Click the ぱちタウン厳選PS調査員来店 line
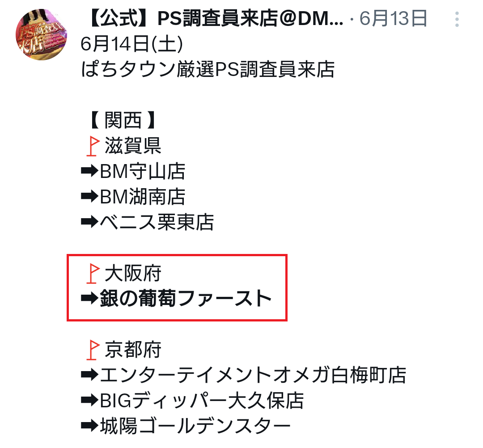The height and width of the screenshot is (448, 483). click(x=208, y=69)
